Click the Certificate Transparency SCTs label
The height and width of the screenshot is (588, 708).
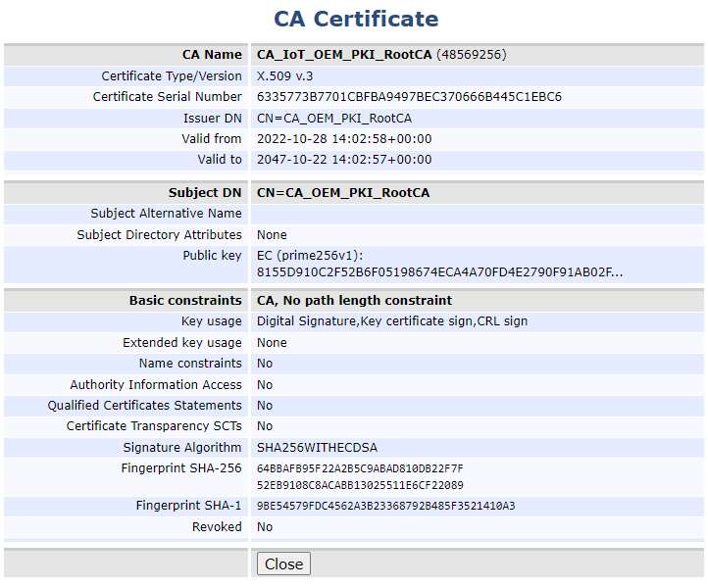pos(154,426)
